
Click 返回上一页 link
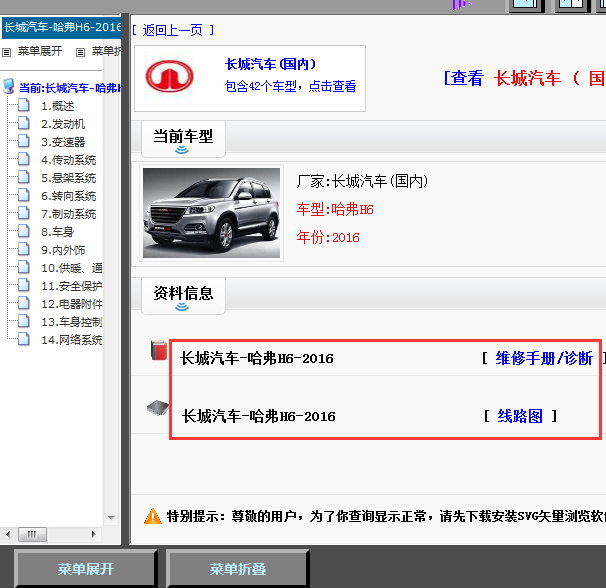click(x=172, y=30)
